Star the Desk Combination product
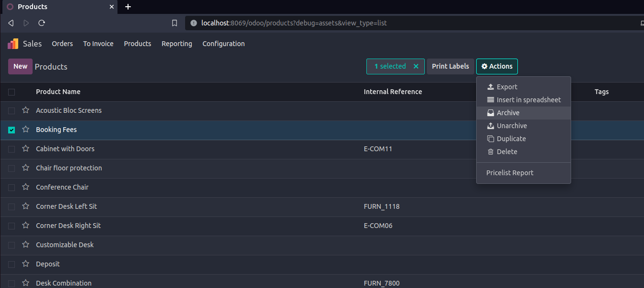This screenshot has height=288, width=644. 26,283
